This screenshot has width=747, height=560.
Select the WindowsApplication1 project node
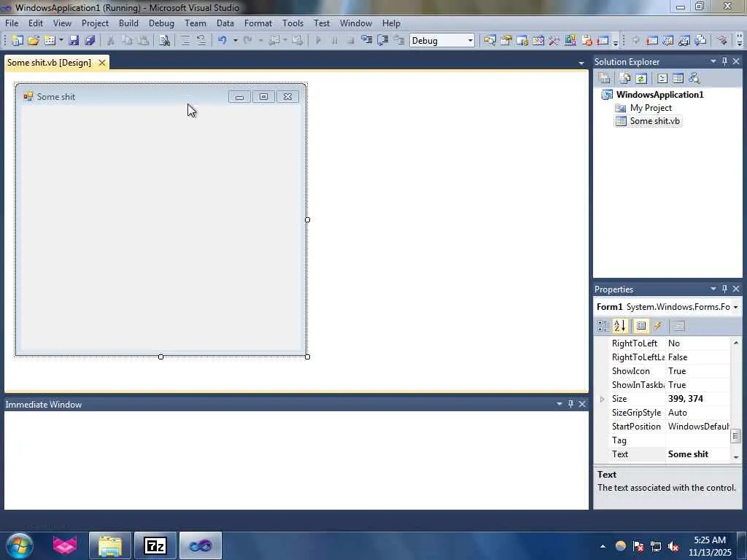coord(659,94)
